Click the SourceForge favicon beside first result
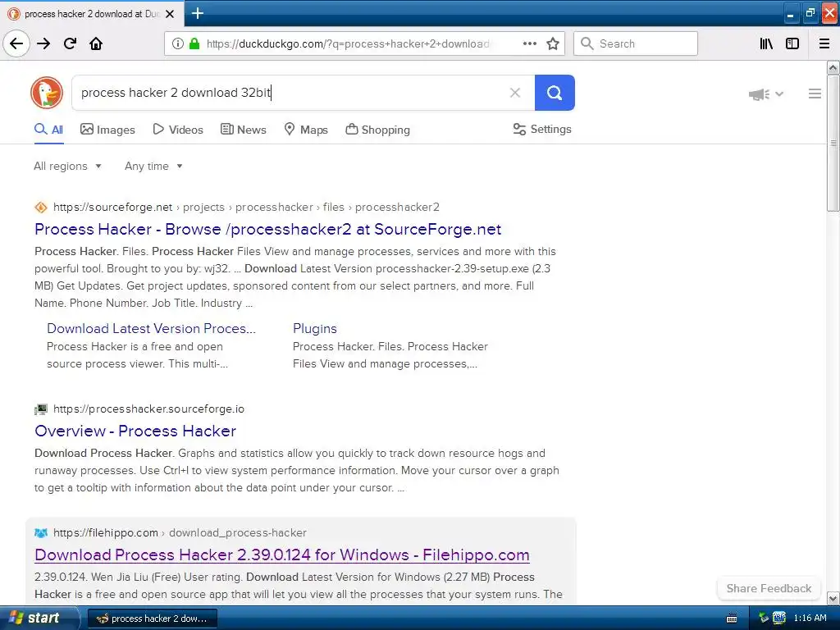The height and width of the screenshot is (630, 840). pos(41,208)
